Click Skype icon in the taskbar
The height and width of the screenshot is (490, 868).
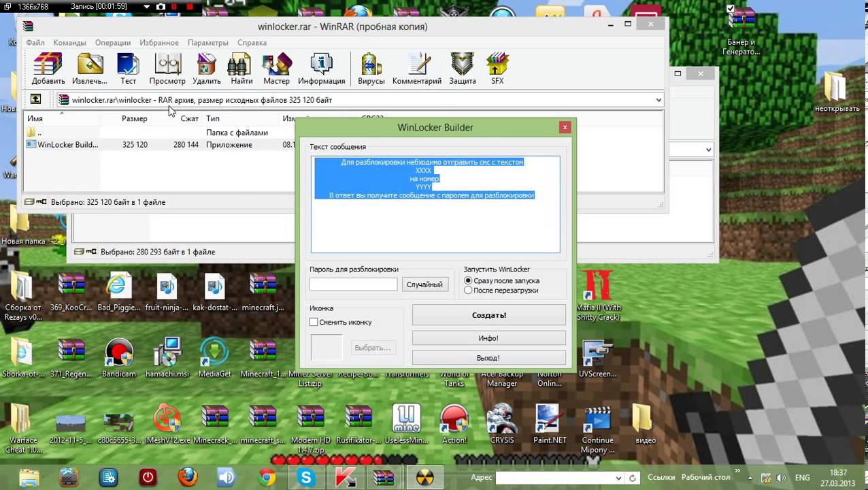pyautogui.click(x=306, y=477)
